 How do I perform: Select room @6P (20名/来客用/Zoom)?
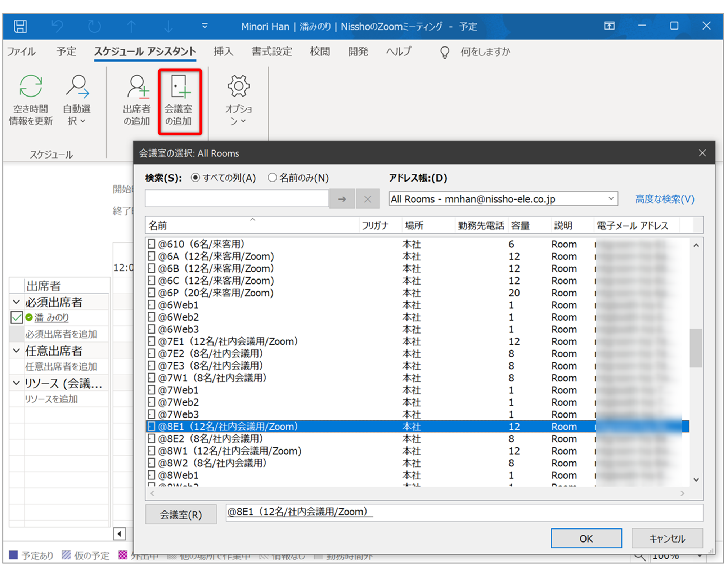pyautogui.click(x=418, y=293)
